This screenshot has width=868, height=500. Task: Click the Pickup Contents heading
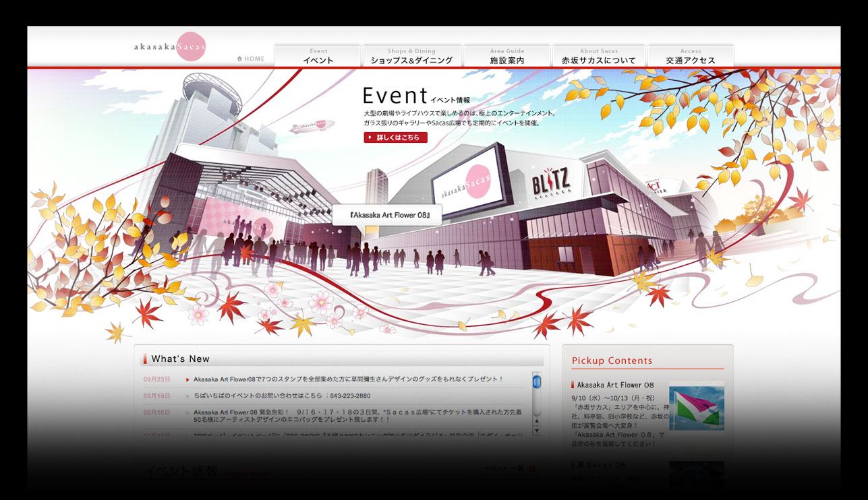[x=612, y=361]
